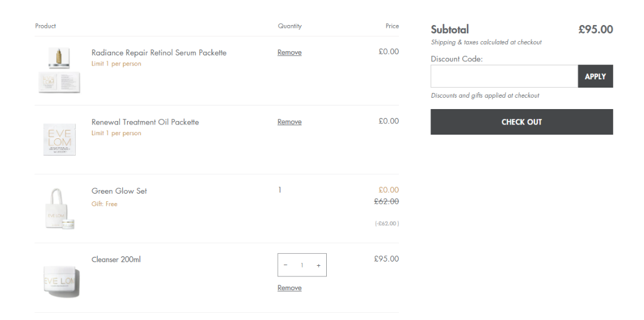Remove Cleanser 200ml from the cart
The width and height of the screenshot is (644, 320).
point(289,288)
